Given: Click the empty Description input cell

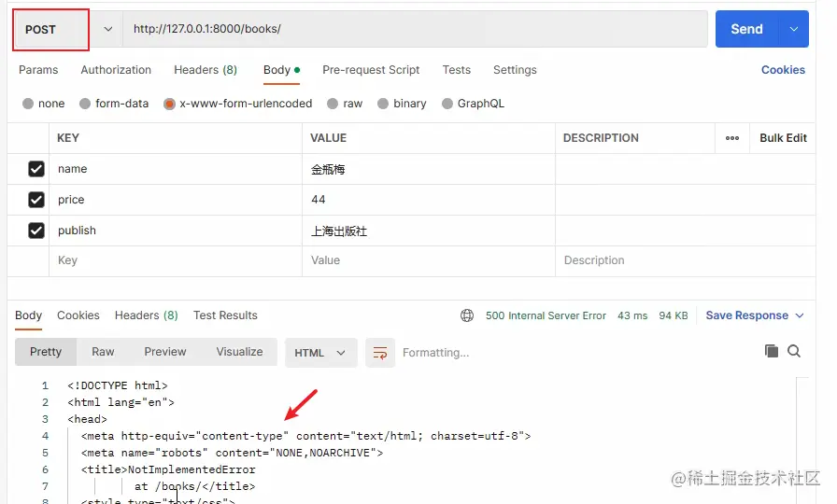Looking at the screenshot, I should tap(686, 260).
